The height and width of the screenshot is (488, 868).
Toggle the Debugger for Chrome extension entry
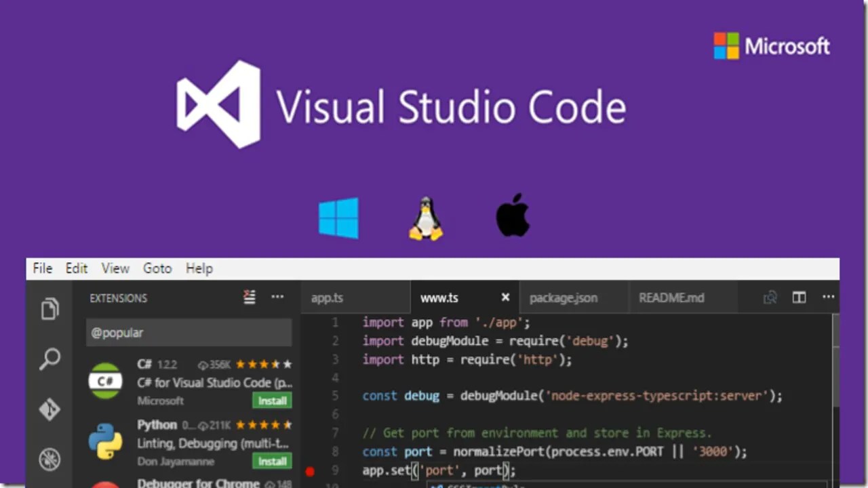(198, 483)
